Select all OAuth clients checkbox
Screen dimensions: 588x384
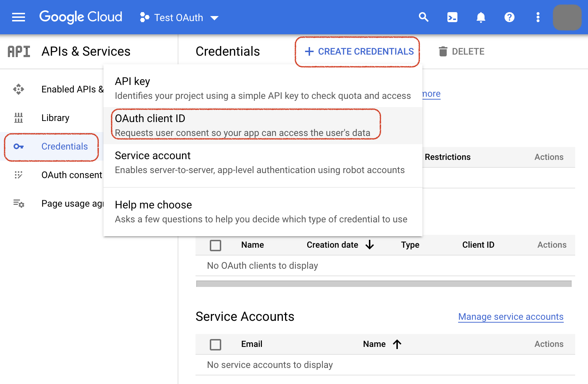click(216, 246)
